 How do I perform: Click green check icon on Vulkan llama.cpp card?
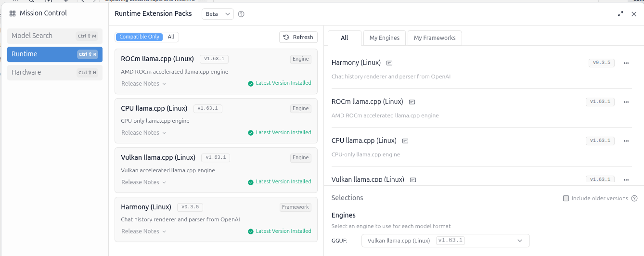[251, 182]
